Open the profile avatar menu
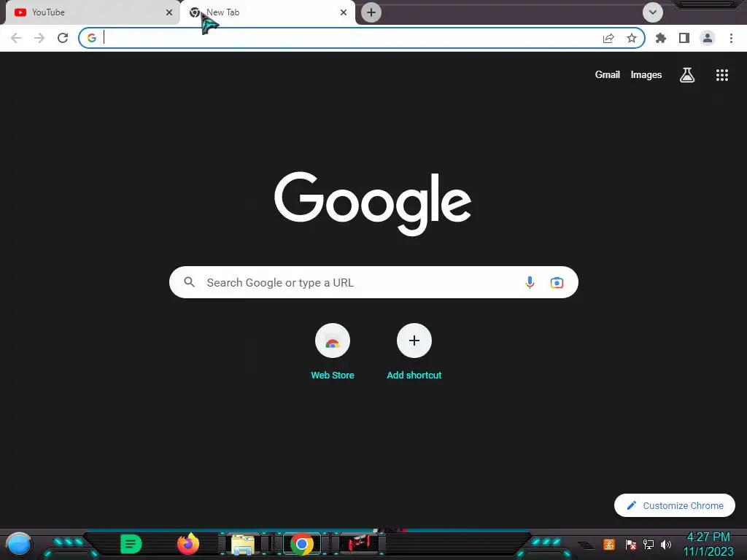Screen dimensions: 747x560 coord(708,38)
